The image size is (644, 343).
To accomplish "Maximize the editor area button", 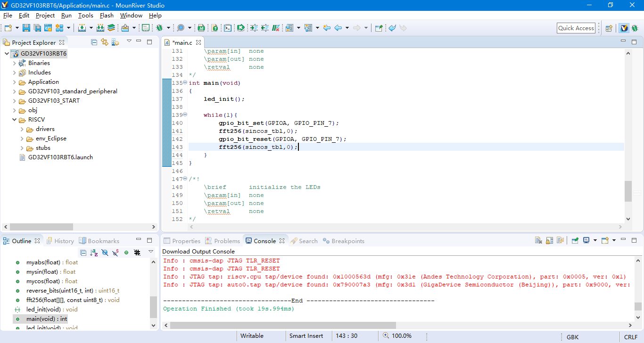I will [634, 41].
